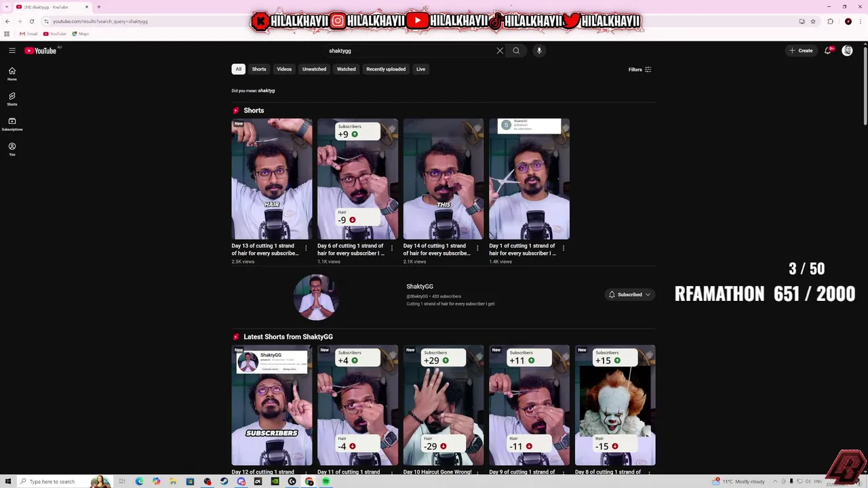The width and height of the screenshot is (868, 488).
Task: Open Task View on the taskbar
Action: (122, 481)
